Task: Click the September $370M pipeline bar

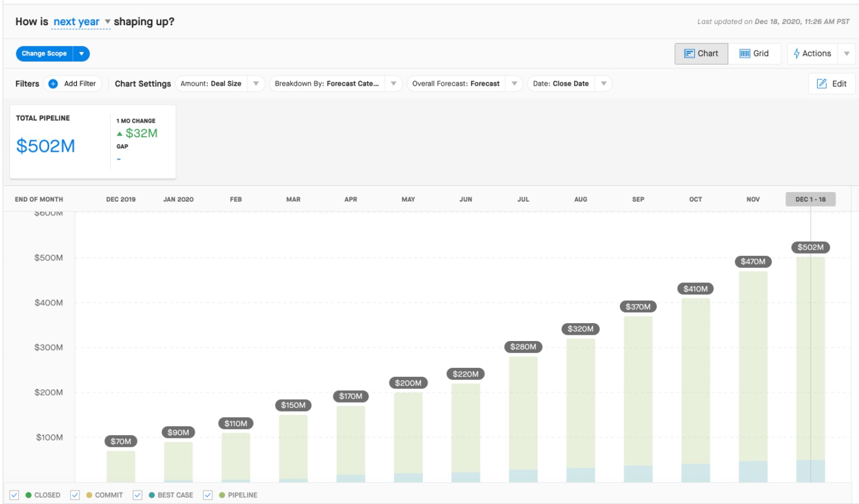Action: click(638, 399)
